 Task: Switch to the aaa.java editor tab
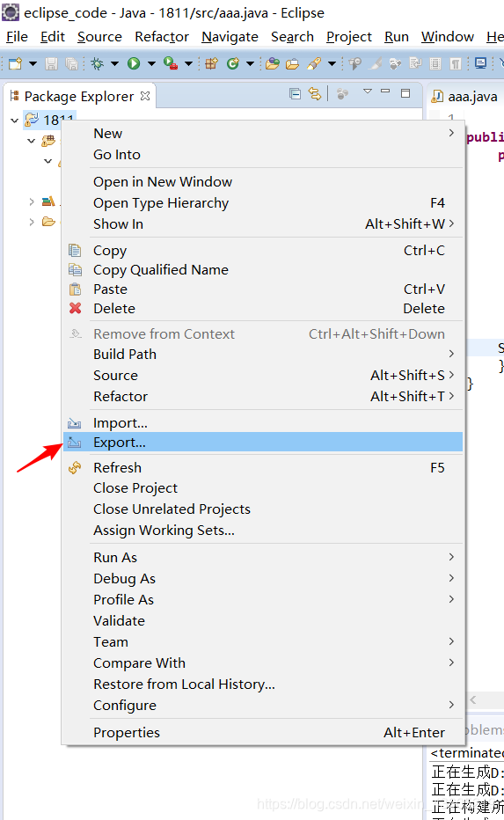pos(465,97)
